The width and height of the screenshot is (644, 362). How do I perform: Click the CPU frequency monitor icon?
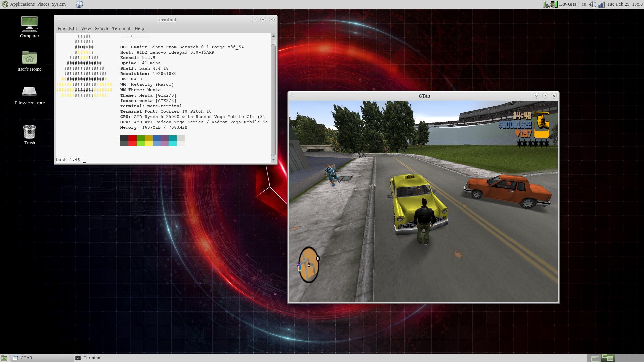pyautogui.click(x=554, y=4)
